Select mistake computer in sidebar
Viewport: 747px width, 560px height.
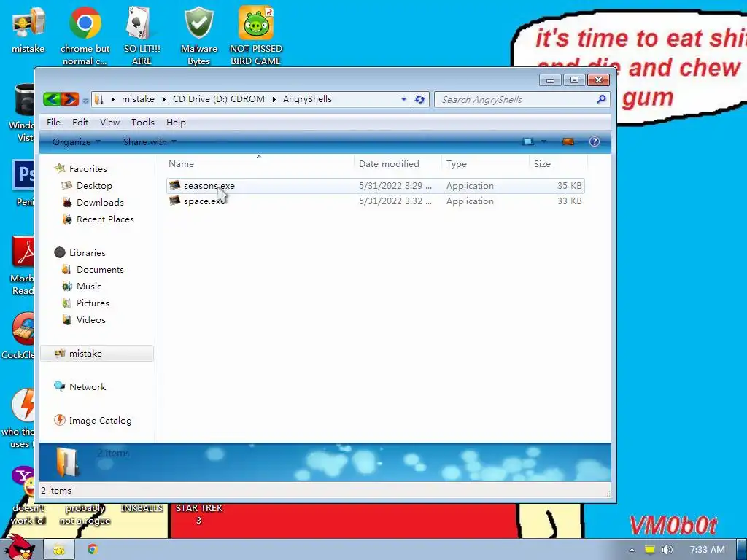coord(97,354)
